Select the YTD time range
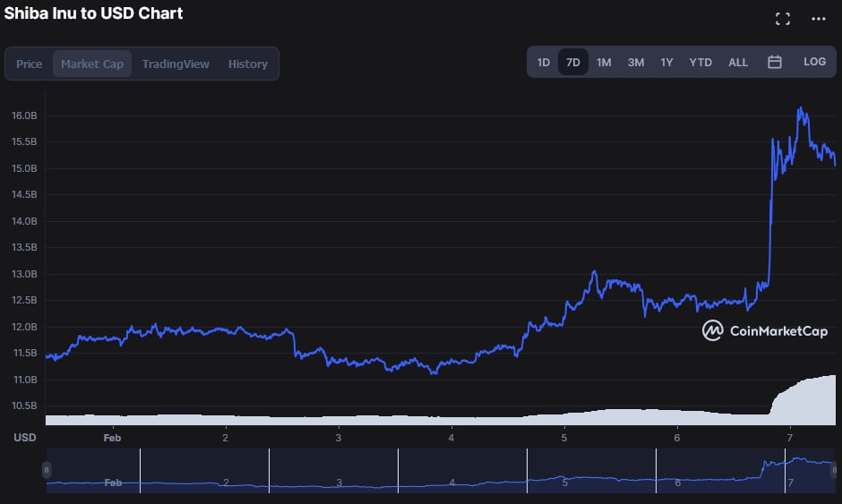The height and width of the screenshot is (504, 842). coord(700,62)
